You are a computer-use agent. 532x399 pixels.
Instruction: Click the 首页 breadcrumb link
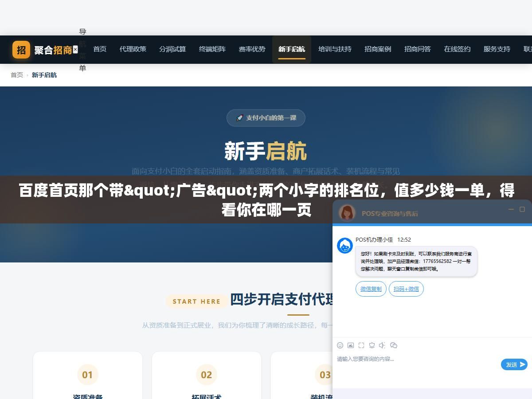[x=17, y=75]
